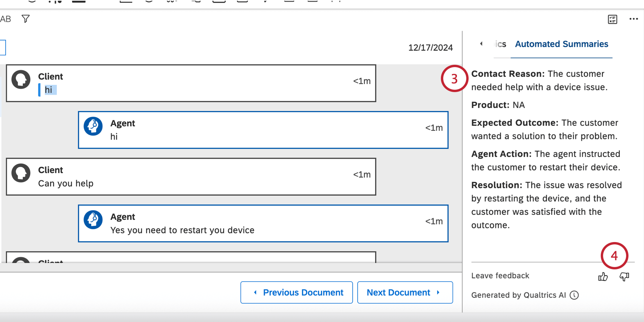Go to the Next Document
Viewport: 644px width, 322px height.
[x=405, y=292]
